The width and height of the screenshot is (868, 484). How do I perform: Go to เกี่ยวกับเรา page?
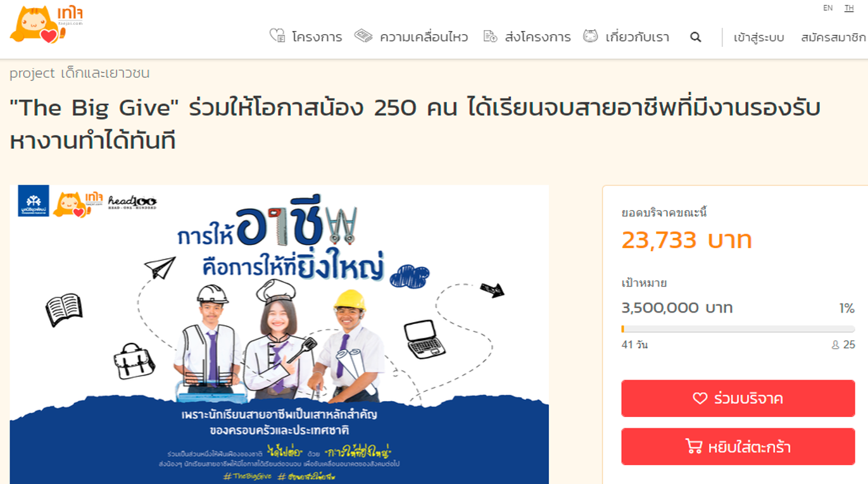pyautogui.click(x=638, y=37)
